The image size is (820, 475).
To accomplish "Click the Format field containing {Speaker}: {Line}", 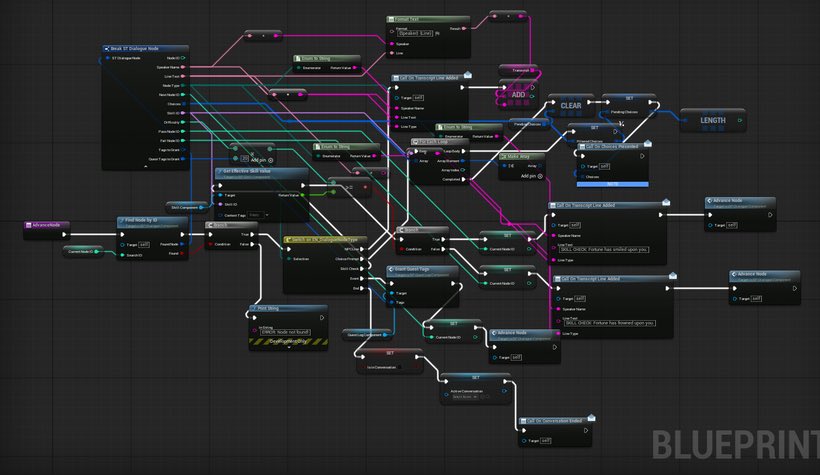I will (x=415, y=33).
